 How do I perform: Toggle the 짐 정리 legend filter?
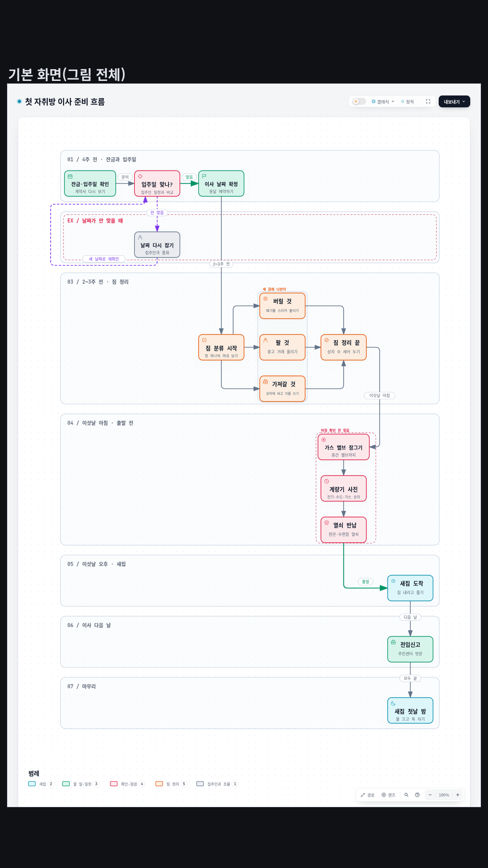click(x=171, y=784)
